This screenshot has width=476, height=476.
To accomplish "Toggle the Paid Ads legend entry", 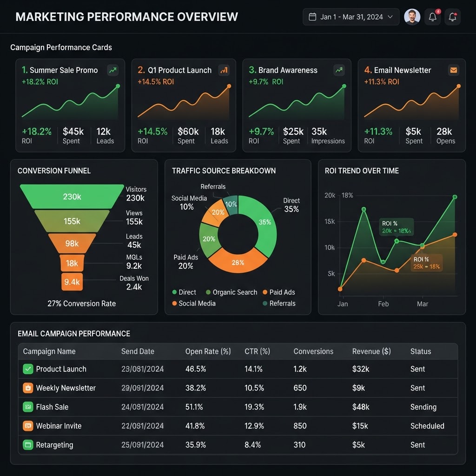I will [x=279, y=292].
